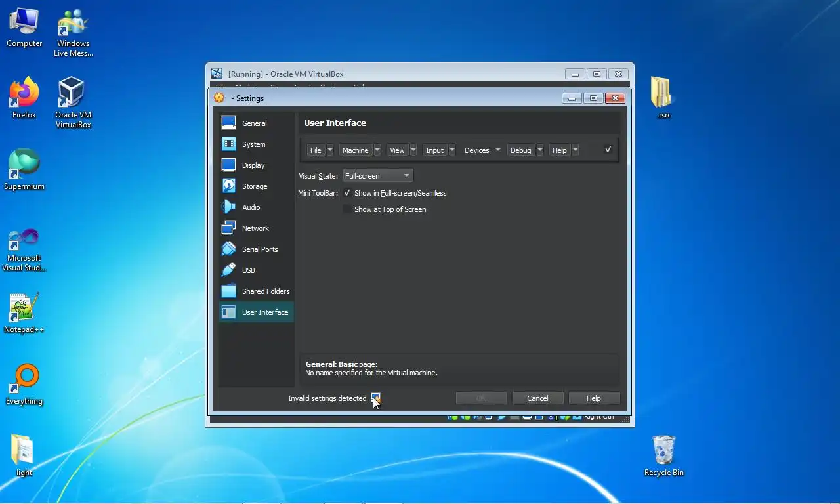Toggle the Help menu in menu-bar editor
840x504 pixels.
[x=559, y=150]
